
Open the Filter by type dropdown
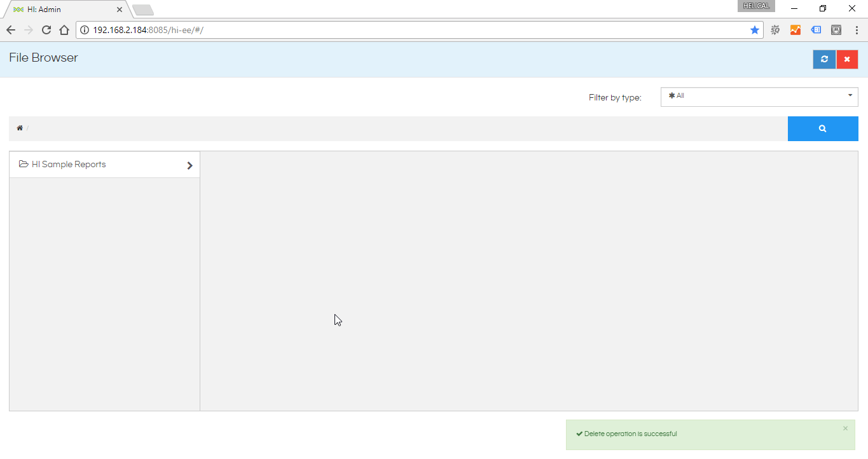[759, 97]
